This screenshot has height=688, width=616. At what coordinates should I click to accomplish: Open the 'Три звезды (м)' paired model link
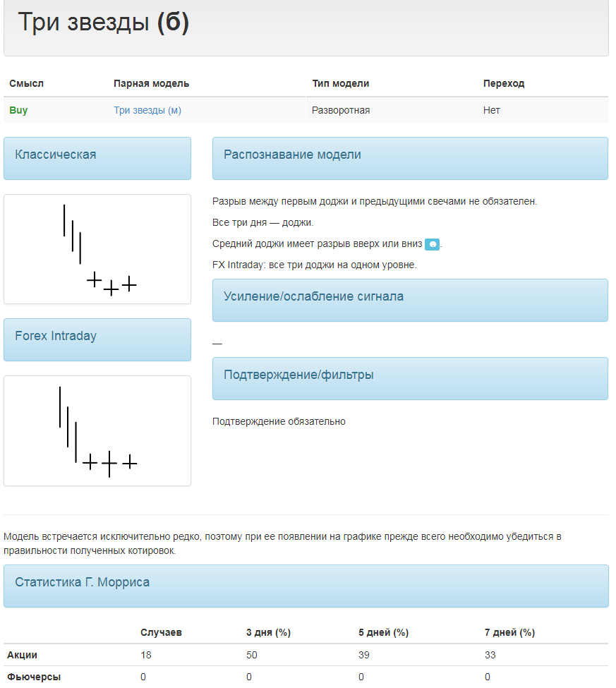point(147,110)
